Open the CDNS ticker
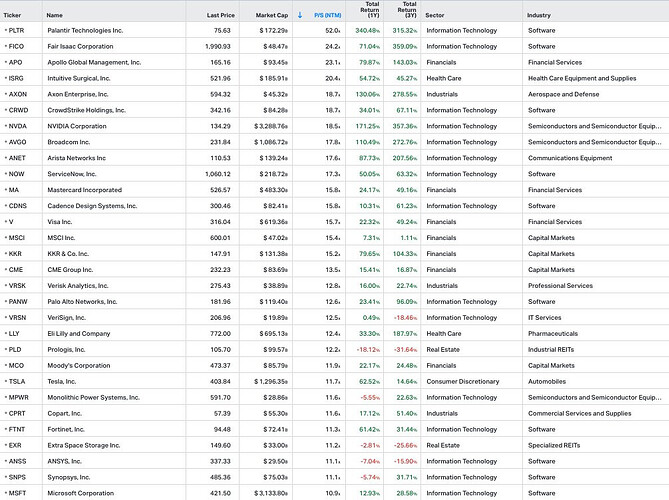The height and width of the screenshot is (500, 669). [17, 206]
